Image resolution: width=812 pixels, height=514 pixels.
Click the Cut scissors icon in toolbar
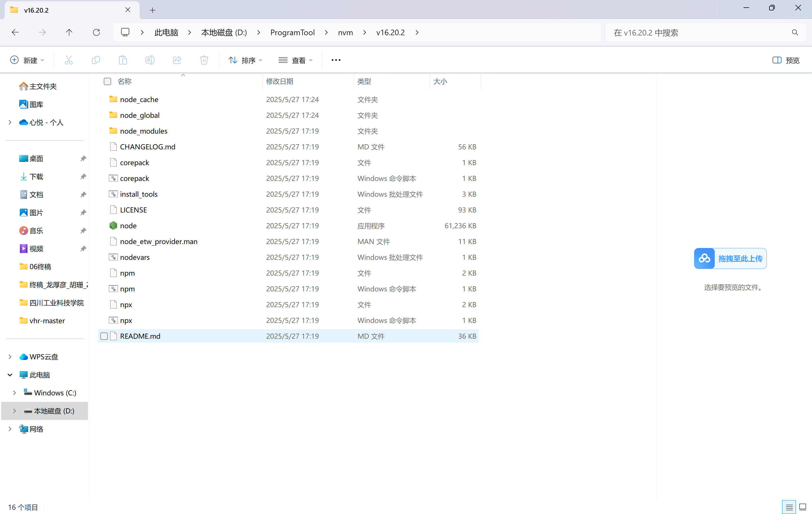point(69,60)
